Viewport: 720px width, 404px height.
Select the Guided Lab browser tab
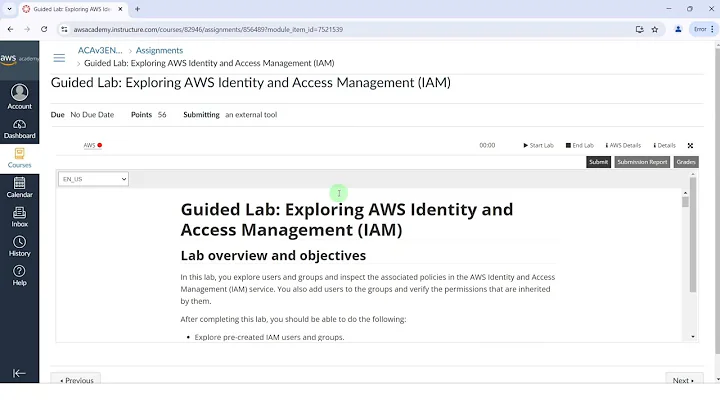[73, 9]
